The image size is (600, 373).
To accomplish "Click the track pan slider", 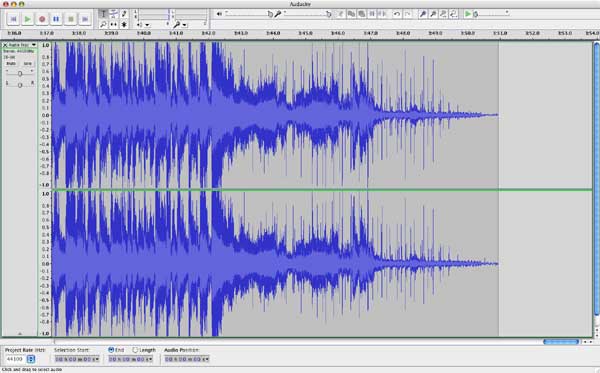I will [20, 84].
